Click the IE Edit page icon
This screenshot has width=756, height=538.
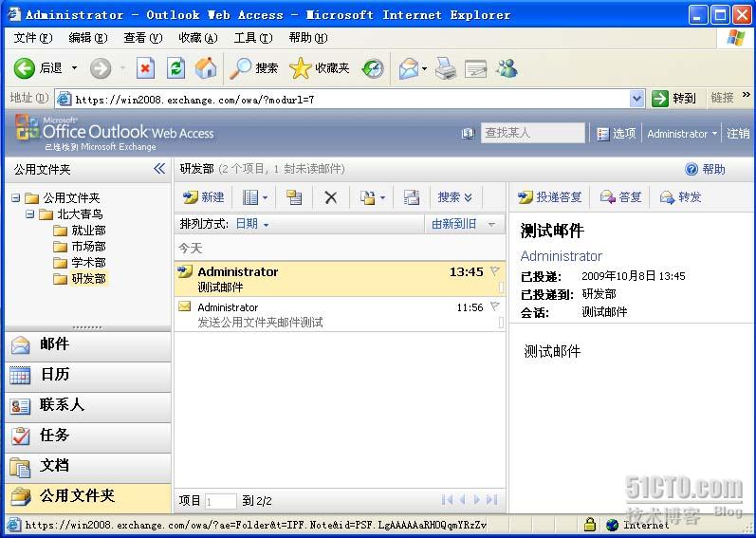point(475,68)
